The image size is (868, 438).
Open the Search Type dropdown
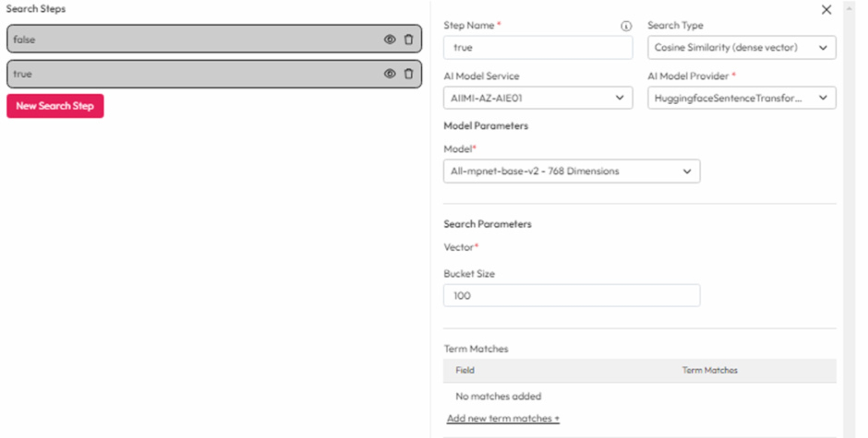point(741,47)
